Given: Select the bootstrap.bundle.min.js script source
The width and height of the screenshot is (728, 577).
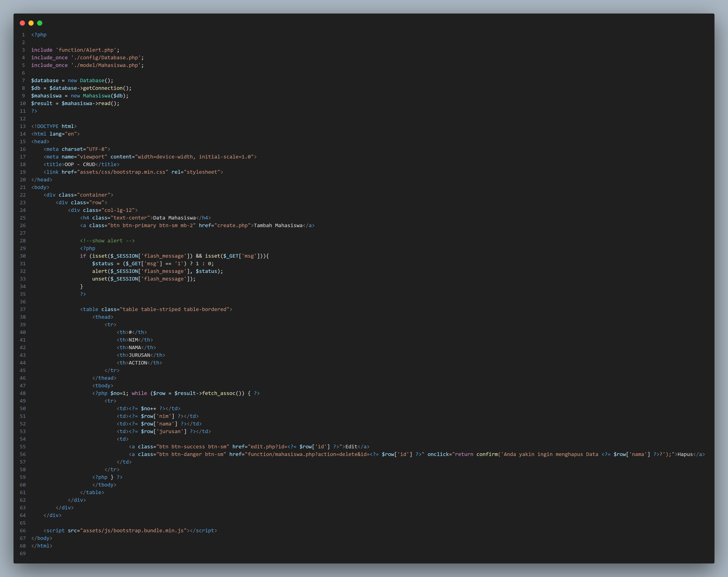Looking at the screenshot, I should pyautogui.click(x=134, y=530).
